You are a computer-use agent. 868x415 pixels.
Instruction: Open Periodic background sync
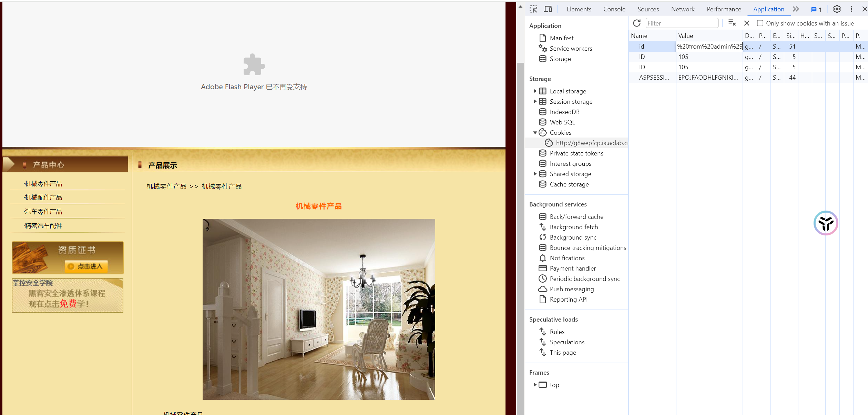(584, 279)
